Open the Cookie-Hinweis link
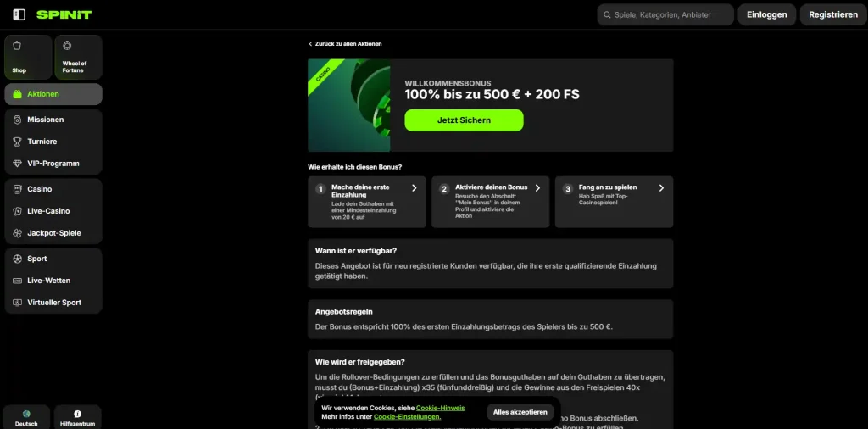868x429 pixels. 440,408
